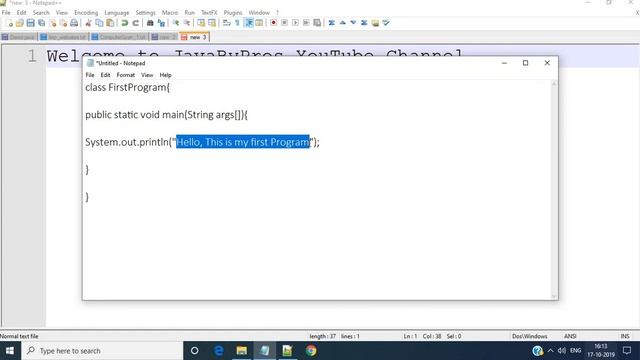The width and height of the screenshot is (640, 360).
Task: Open Notepad++ Plugins menu
Action: pos(233,13)
